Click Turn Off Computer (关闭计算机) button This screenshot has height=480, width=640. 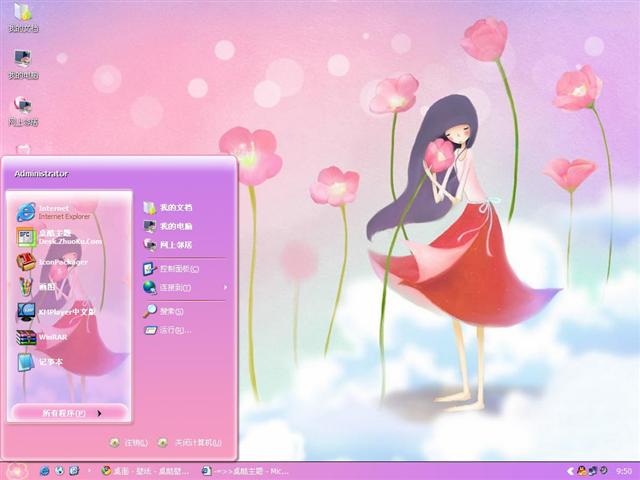[x=190, y=442]
